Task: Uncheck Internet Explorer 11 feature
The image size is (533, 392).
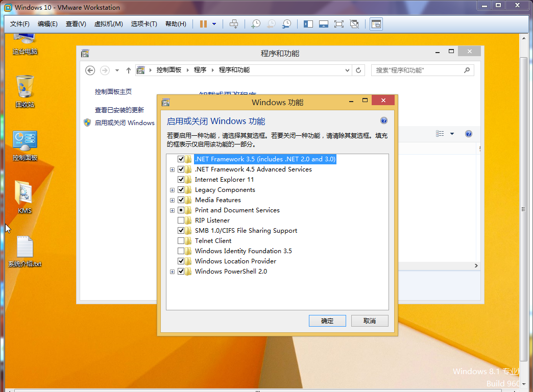Action: [181, 180]
